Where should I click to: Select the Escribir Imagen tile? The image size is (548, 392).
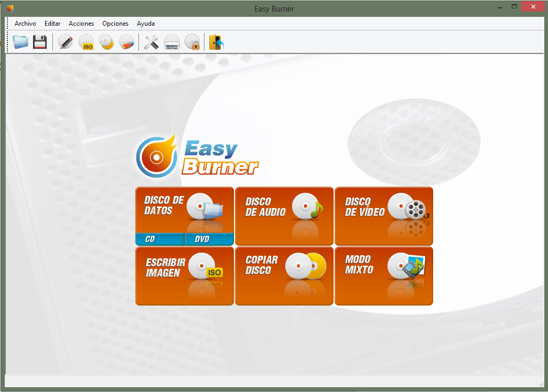(x=185, y=276)
